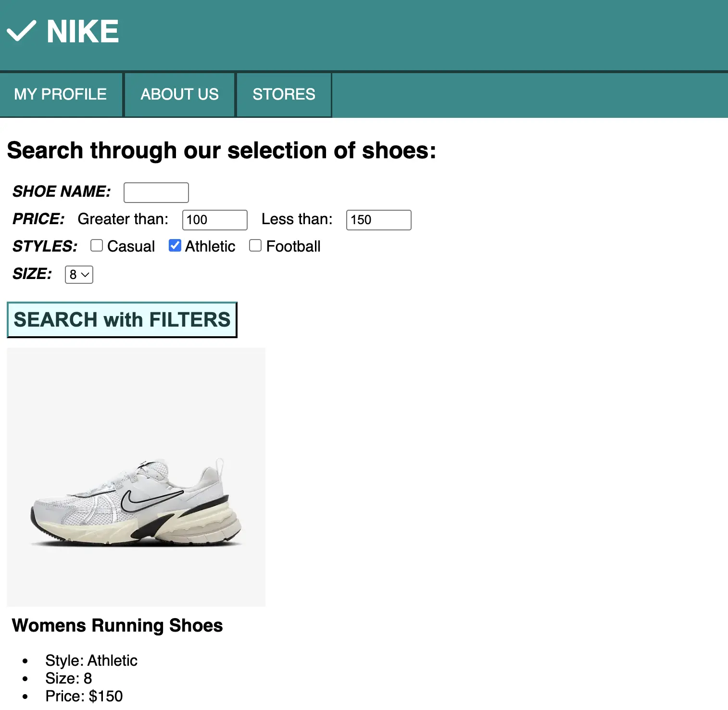This screenshot has height=710, width=728.
Task: Open the SIZE dropdown
Action: (79, 275)
